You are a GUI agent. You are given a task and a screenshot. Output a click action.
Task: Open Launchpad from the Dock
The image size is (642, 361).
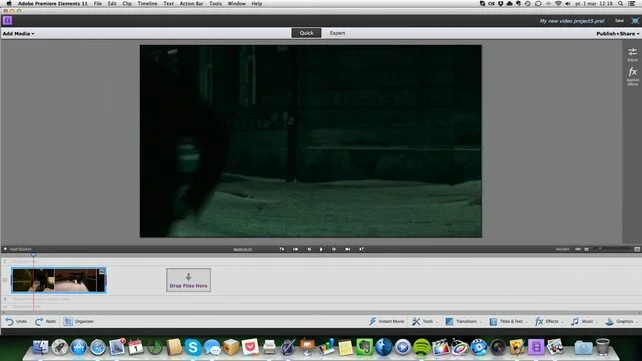tap(60, 347)
